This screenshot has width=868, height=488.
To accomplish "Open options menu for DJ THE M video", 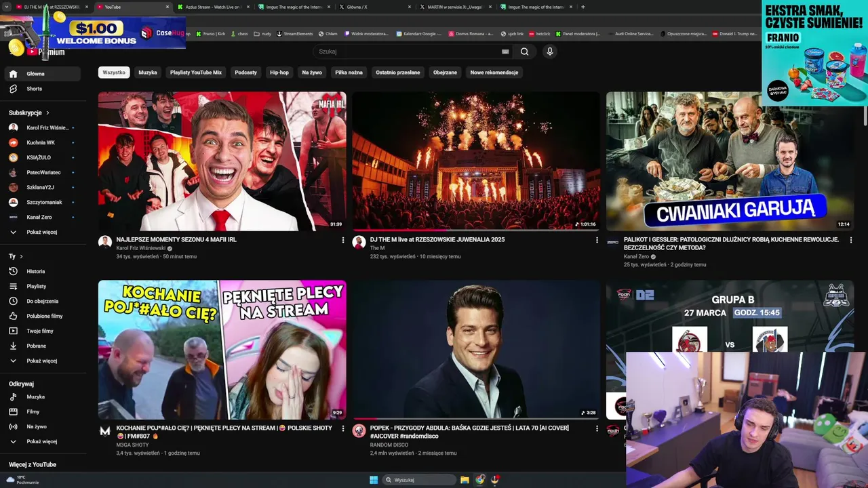I will tap(597, 240).
